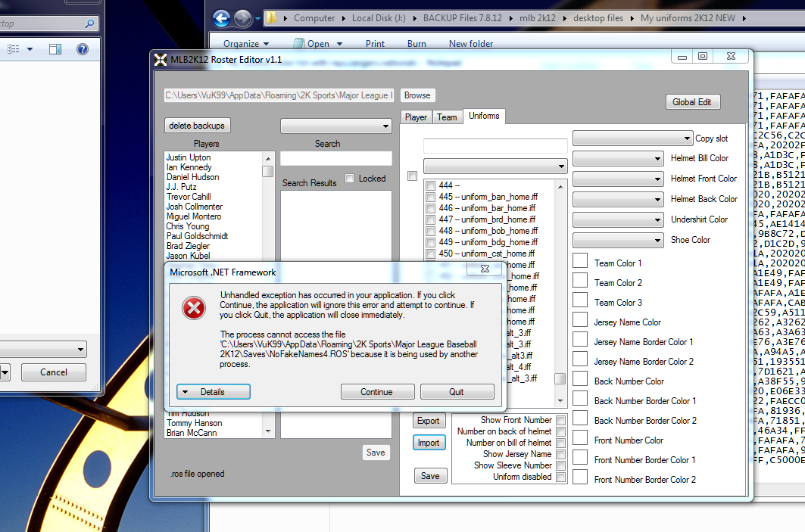Select Justin Upton in Players list

(x=189, y=157)
